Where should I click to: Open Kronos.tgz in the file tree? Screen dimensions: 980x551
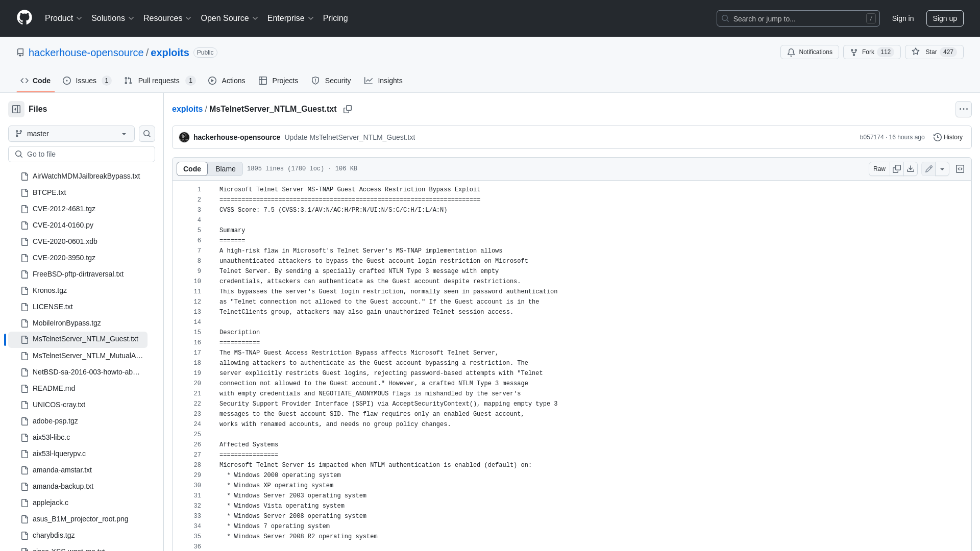pos(50,290)
